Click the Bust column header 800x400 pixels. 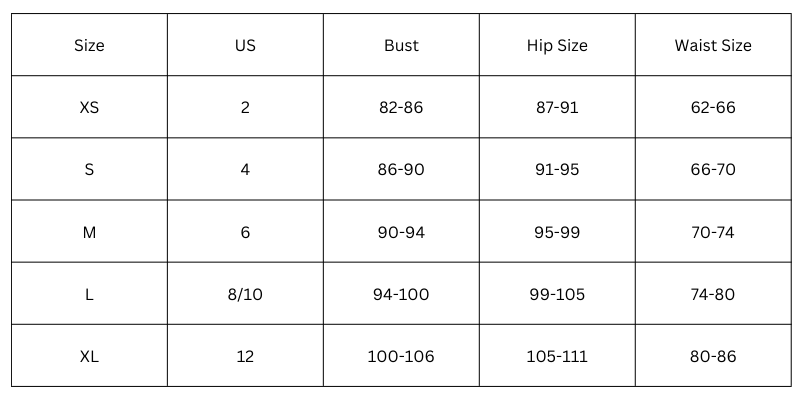401,45
